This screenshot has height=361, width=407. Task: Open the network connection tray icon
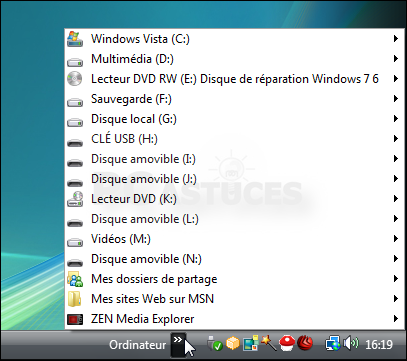coord(333,344)
